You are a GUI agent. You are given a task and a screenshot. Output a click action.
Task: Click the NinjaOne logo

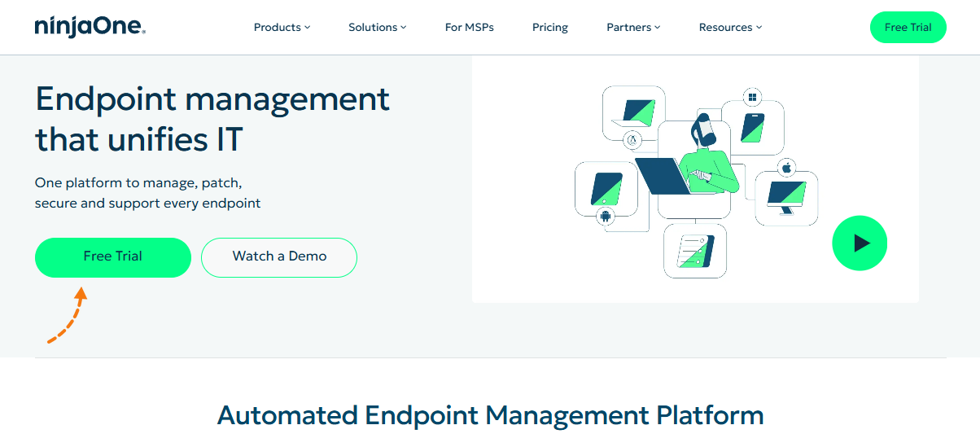pos(90,27)
